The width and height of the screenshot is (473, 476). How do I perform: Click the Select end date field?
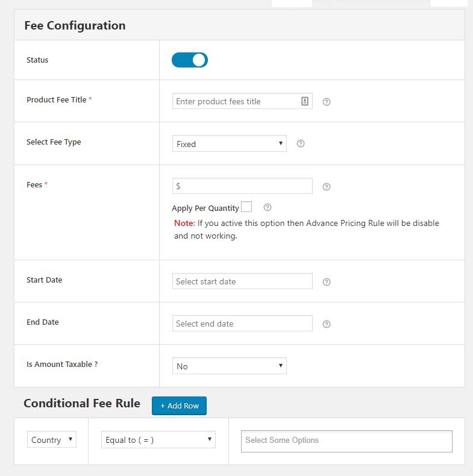point(242,324)
